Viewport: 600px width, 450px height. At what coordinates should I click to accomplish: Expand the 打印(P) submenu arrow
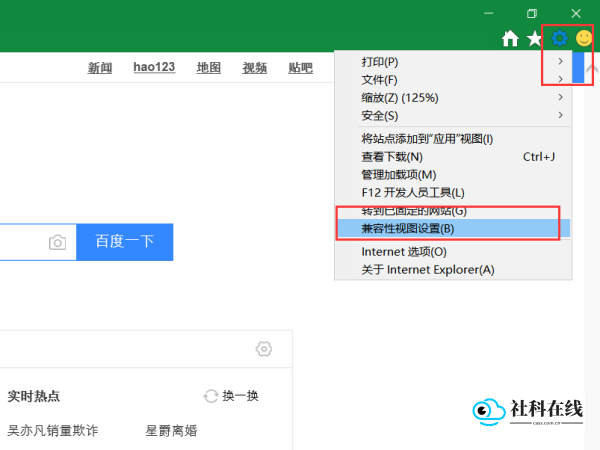coord(561,61)
